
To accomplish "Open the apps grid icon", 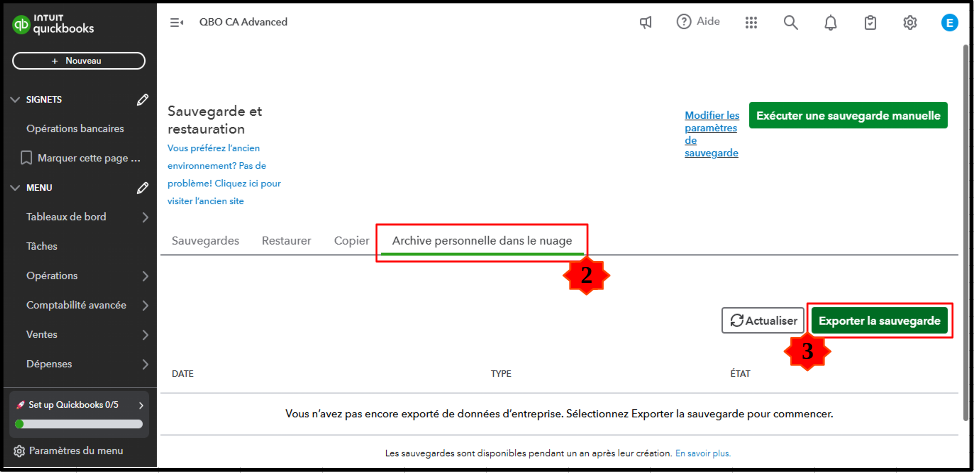I will click(752, 22).
